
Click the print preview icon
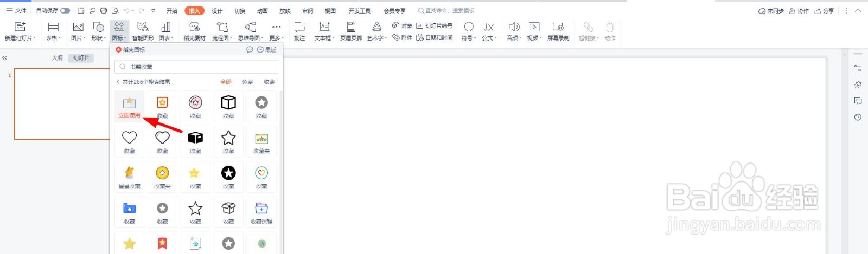point(115,10)
